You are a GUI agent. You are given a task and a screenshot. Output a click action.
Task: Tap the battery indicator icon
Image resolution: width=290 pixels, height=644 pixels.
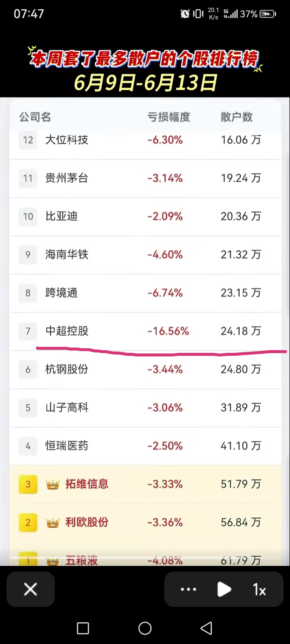click(x=268, y=14)
